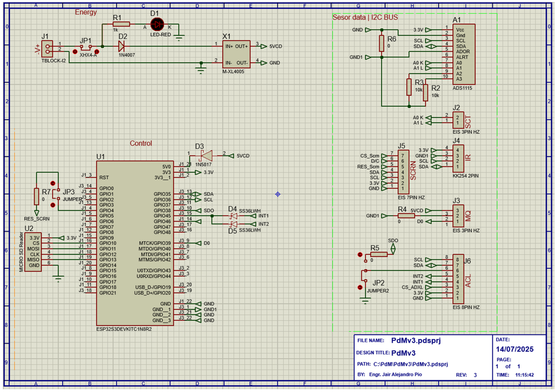Click the Micro SD Reader U2 block
Viewport: 558px width, 392px height.
pyautogui.click(x=33, y=252)
